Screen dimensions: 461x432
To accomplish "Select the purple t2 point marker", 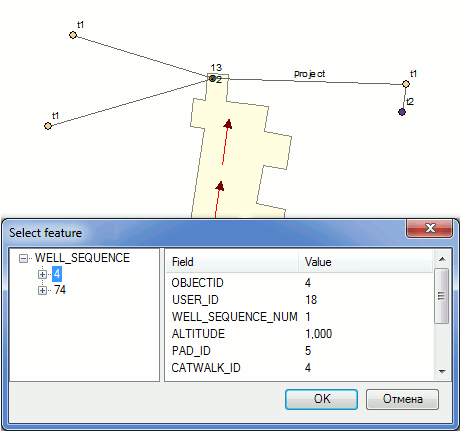I will coord(402,112).
